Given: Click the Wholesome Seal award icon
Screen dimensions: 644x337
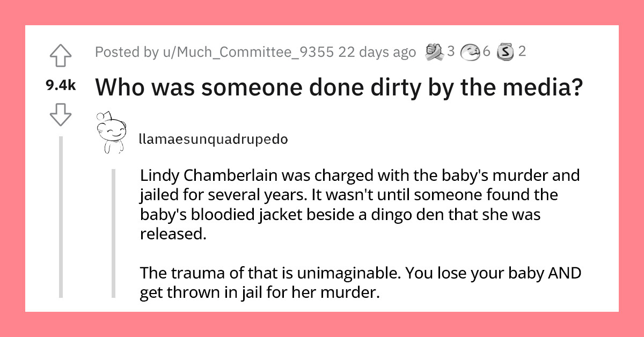Looking at the screenshot, I should 469,52.
